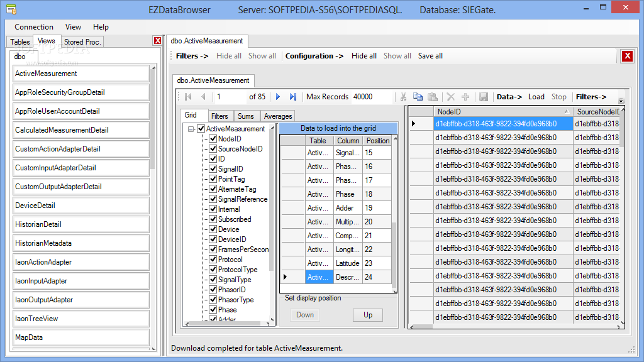Collapse the ActiveMeasurement tree node
Screen dimensions: 644x362
[191, 129]
